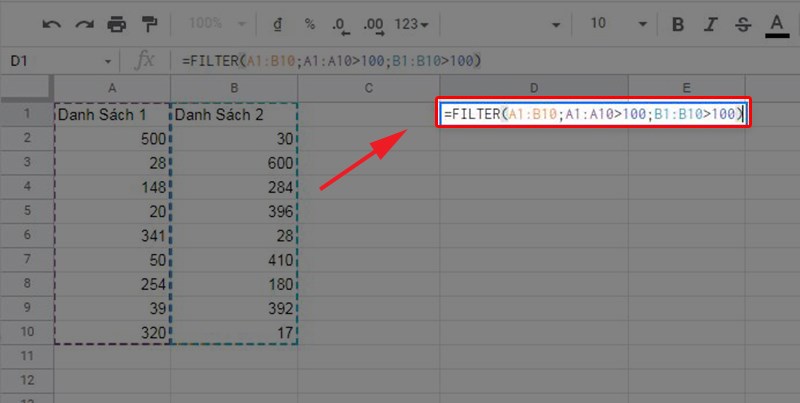This screenshot has width=800, height=403.
Task: Open the font family dropdown arrow
Action: coord(556,24)
